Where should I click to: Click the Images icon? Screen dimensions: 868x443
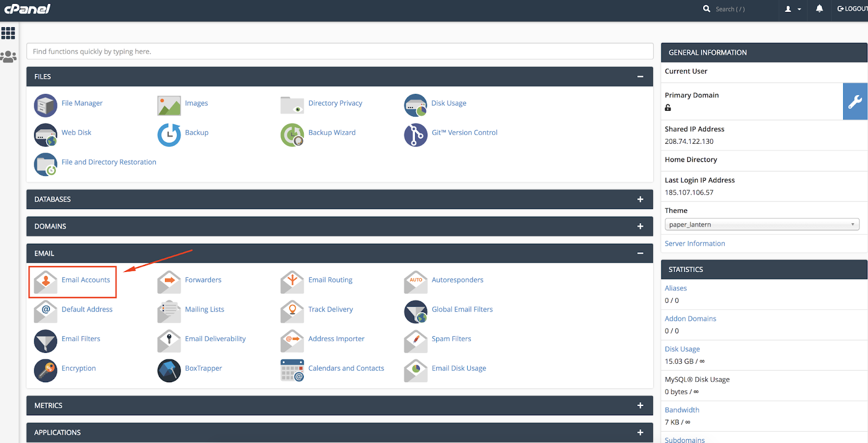pyautogui.click(x=169, y=105)
